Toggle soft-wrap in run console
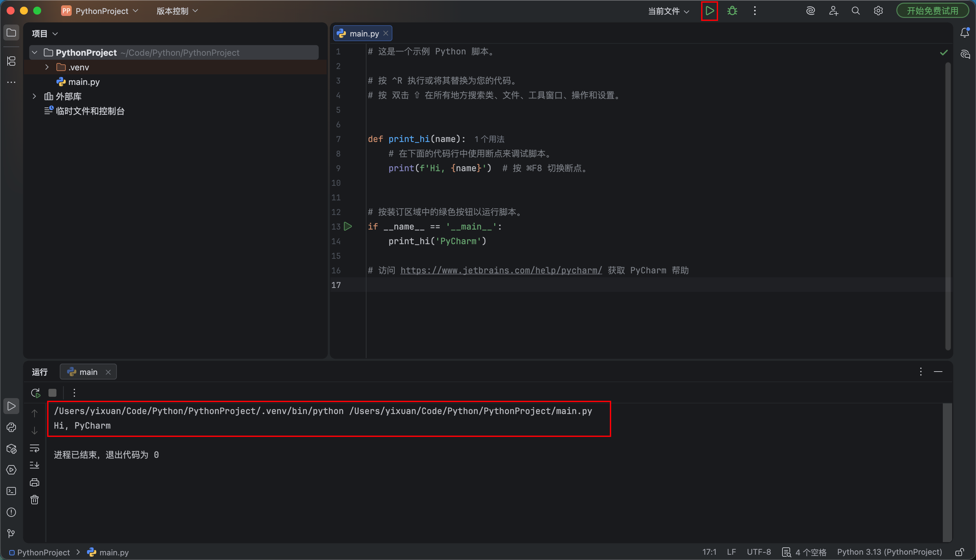The height and width of the screenshot is (560, 976). [35, 448]
